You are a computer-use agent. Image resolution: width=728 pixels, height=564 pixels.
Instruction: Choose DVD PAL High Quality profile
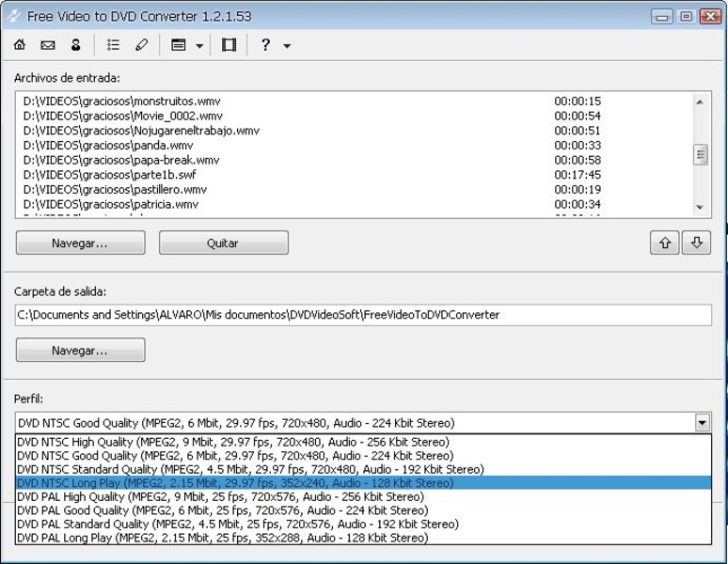point(363,496)
